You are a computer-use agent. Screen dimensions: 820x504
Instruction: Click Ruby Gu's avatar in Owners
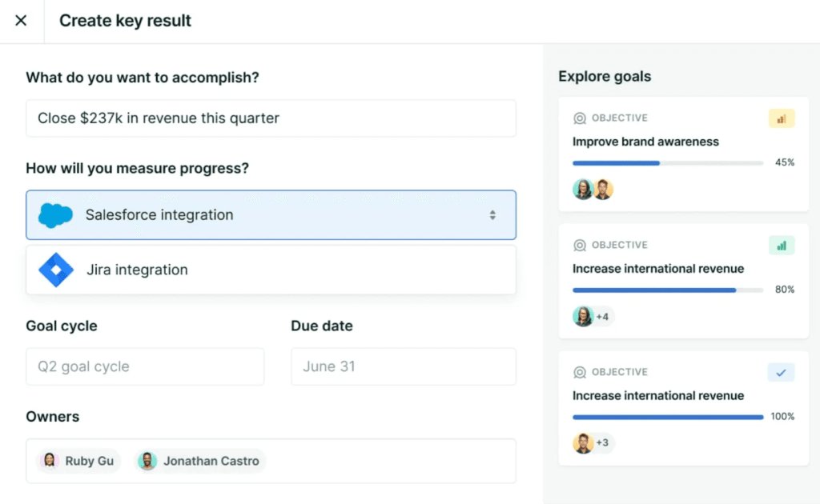pyautogui.click(x=50, y=461)
